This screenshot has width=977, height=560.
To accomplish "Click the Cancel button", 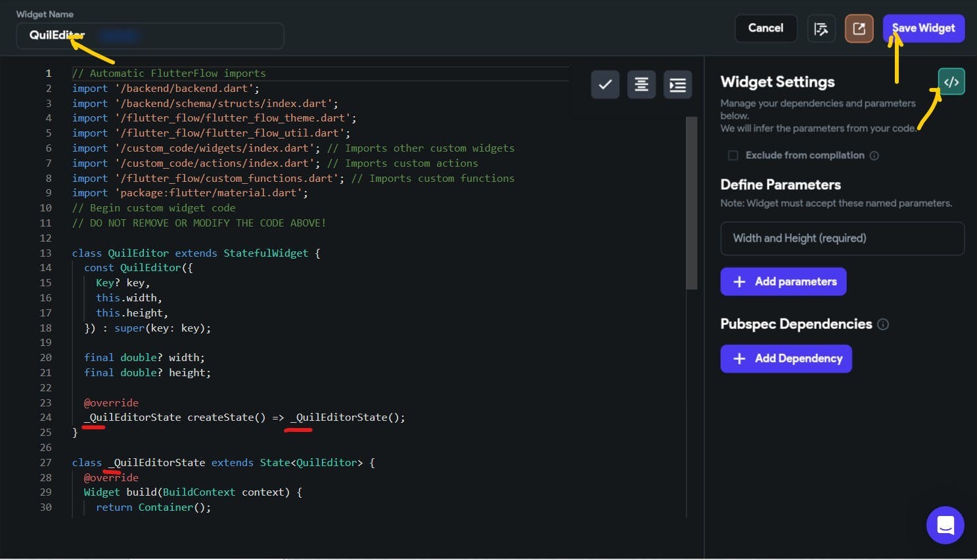I will (765, 28).
